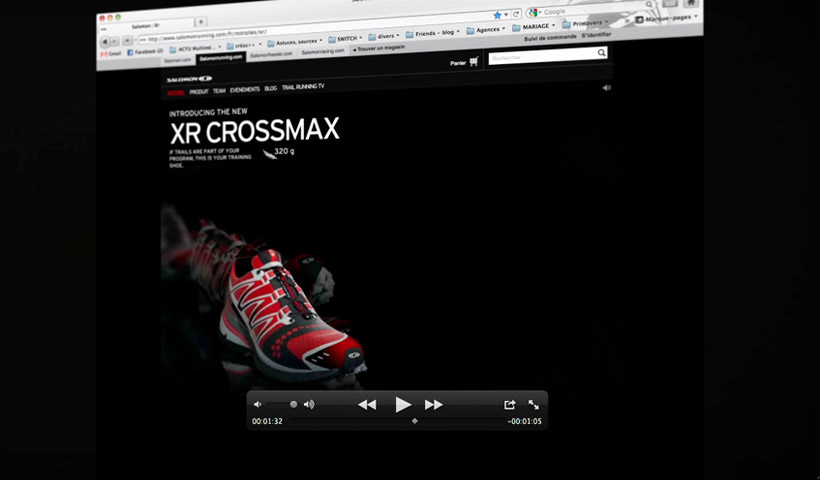The image size is (820, 480).
Task: Enter fullscreen with the expand arrows icon
Action: [534, 404]
